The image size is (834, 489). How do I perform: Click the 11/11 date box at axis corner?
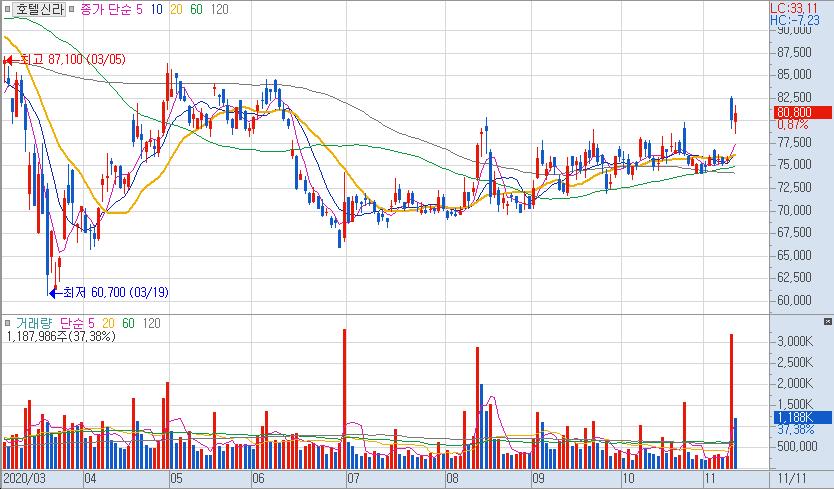[x=792, y=478]
